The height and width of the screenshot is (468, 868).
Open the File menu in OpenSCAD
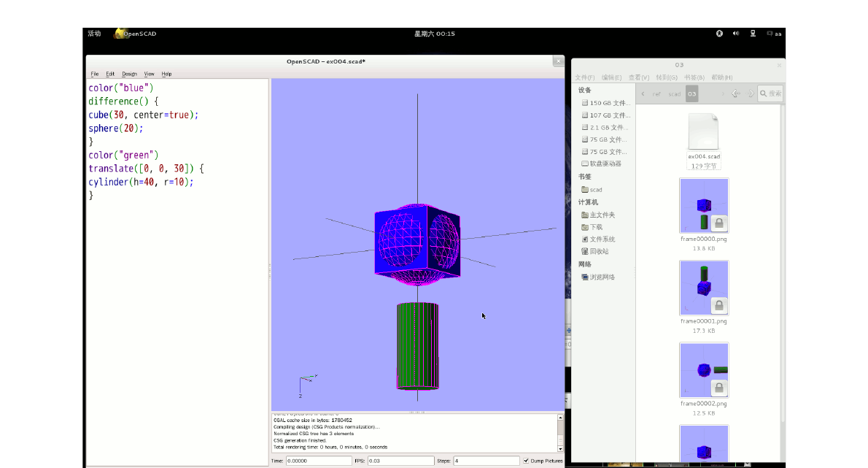pos(95,74)
